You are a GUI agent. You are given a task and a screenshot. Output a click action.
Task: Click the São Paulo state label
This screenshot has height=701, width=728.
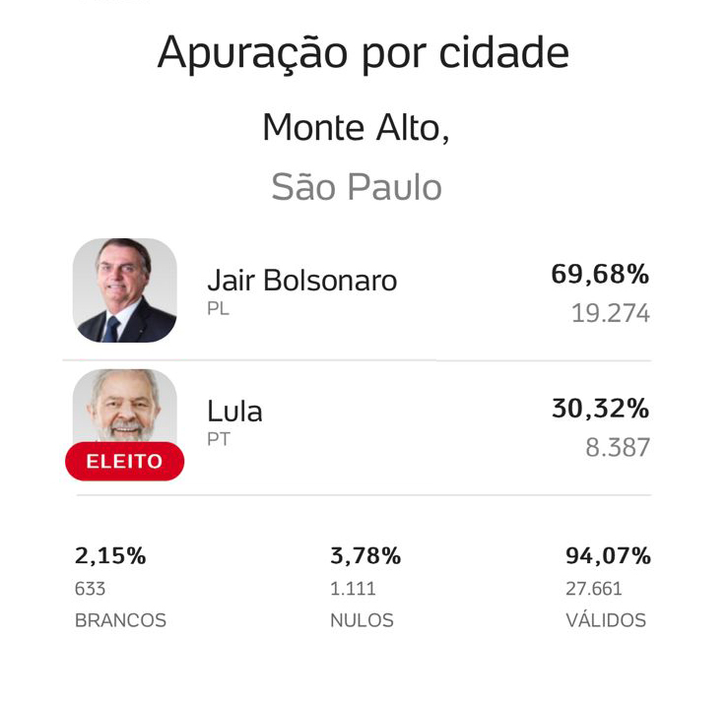(x=357, y=187)
